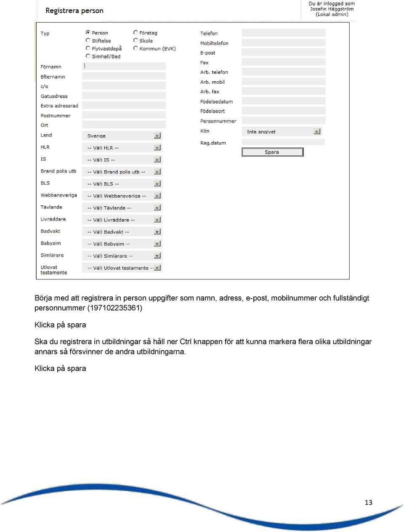Choose the Flytvästdepå radio option
Viewport: 404px width, 532px height.
(x=88, y=48)
